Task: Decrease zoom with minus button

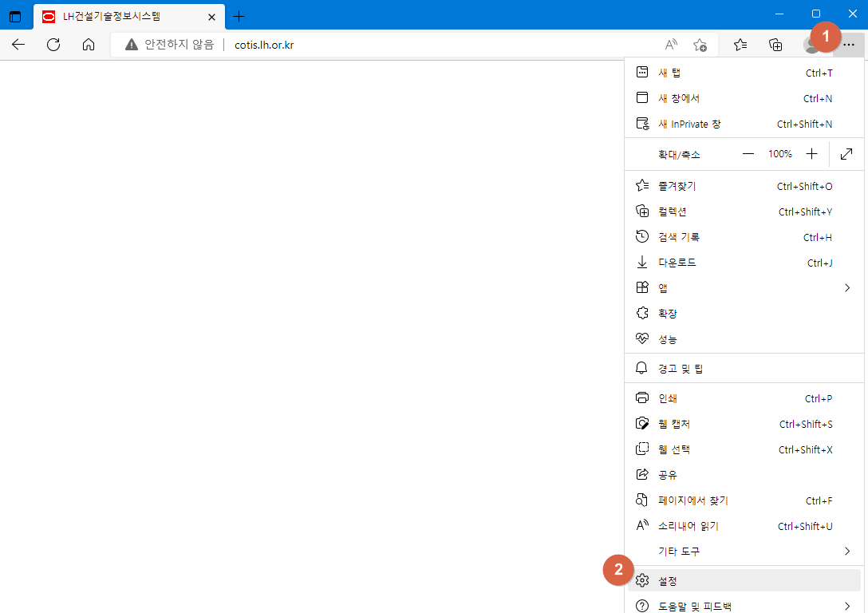Action: pyautogui.click(x=748, y=154)
